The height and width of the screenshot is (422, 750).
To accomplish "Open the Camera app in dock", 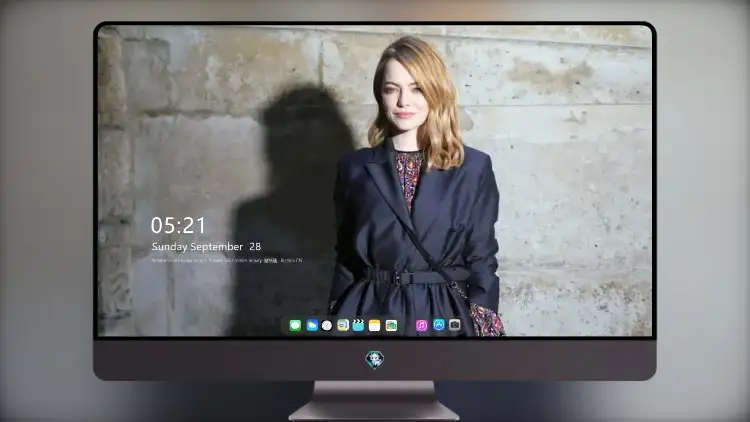I will click(x=454, y=326).
